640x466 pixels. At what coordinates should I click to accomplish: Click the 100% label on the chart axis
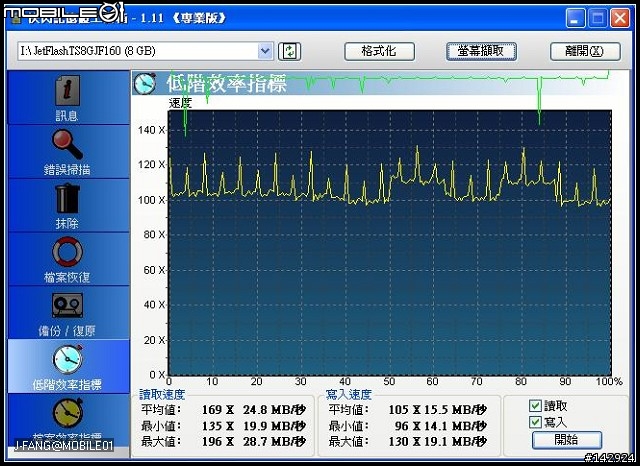[609, 382]
